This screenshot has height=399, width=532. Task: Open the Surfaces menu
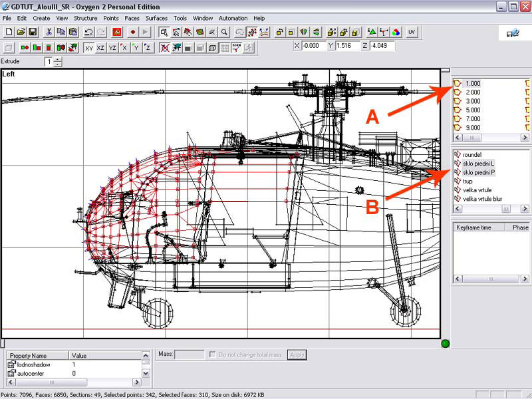click(x=157, y=18)
